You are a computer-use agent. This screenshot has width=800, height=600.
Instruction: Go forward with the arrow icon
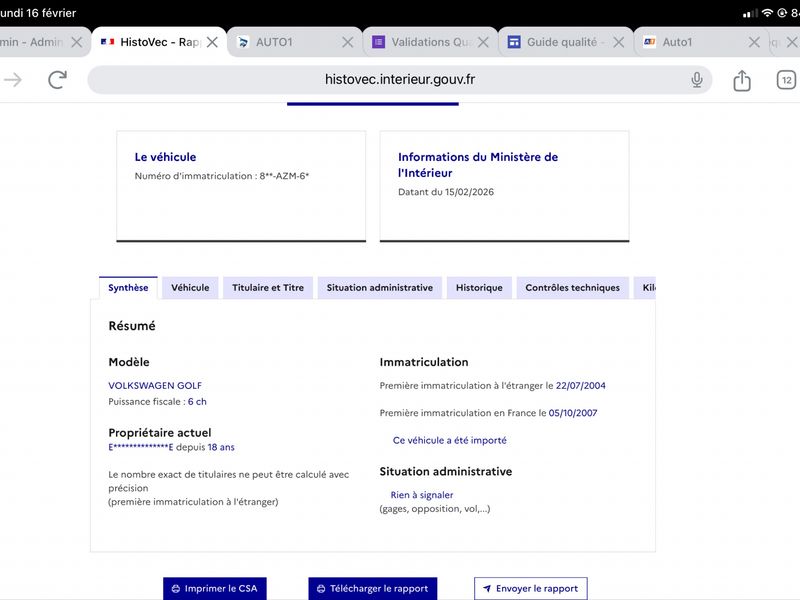[x=13, y=80]
